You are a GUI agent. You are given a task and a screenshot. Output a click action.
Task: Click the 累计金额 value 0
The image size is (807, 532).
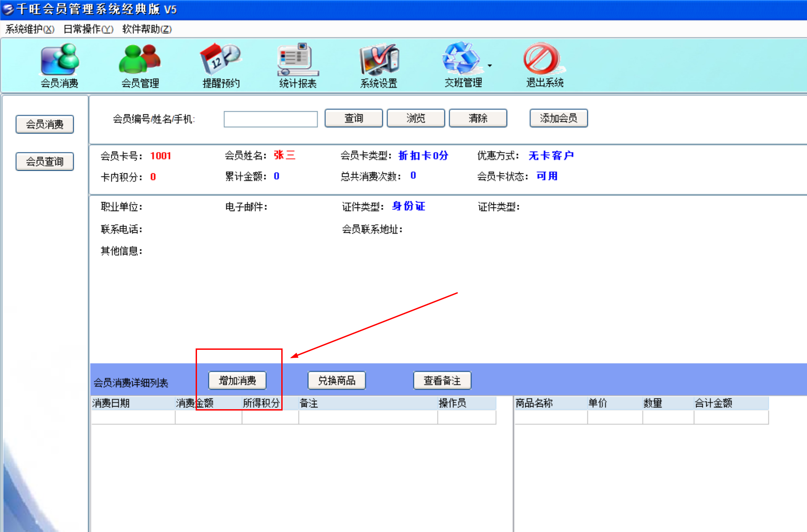coord(276,176)
